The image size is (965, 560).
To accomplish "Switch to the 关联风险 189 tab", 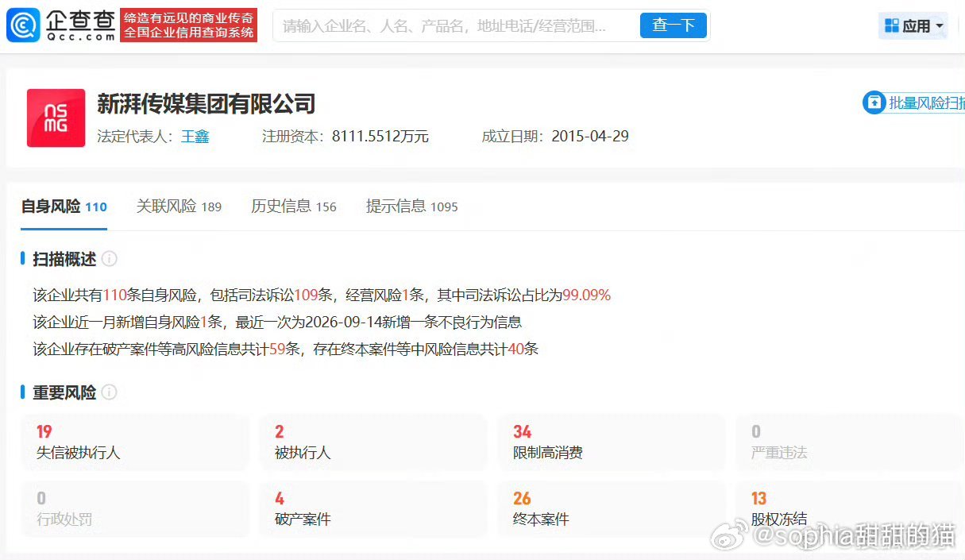I will point(179,207).
